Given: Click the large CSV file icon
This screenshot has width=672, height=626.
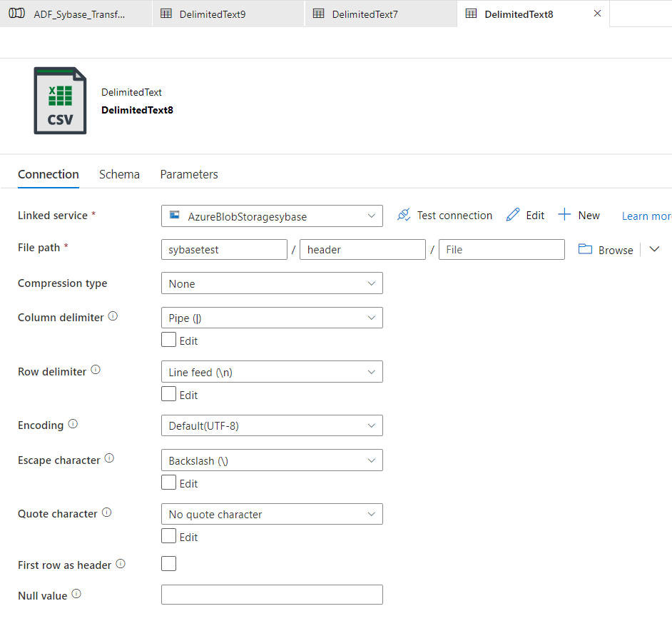Looking at the screenshot, I should tap(60, 101).
